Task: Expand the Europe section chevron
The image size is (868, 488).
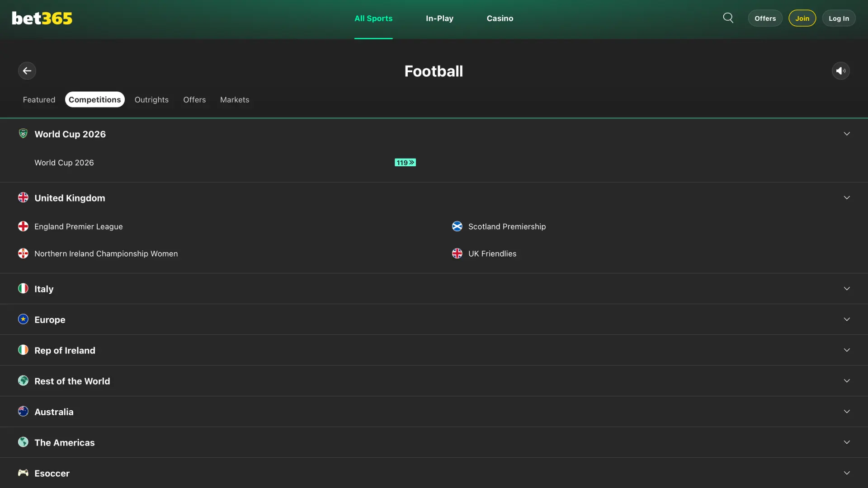Action: pyautogui.click(x=847, y=319)
